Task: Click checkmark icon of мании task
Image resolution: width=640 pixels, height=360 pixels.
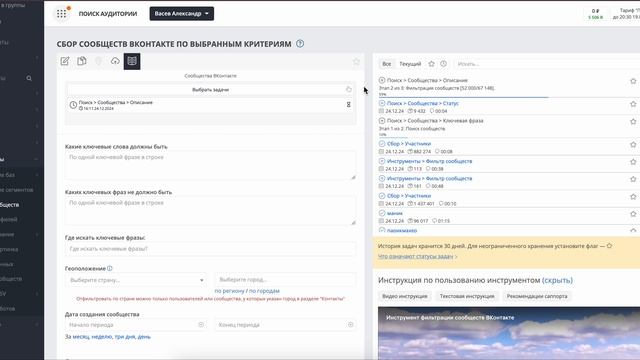Action: click(382, 213)
